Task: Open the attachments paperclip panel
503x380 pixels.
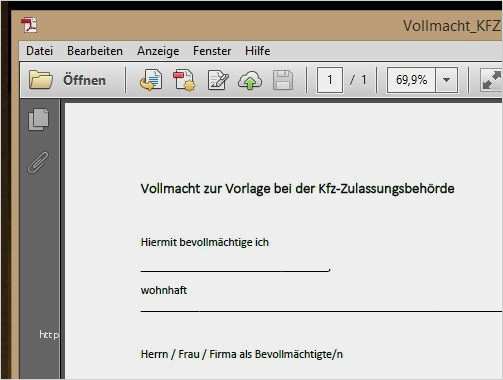Action: coord(38,163)
